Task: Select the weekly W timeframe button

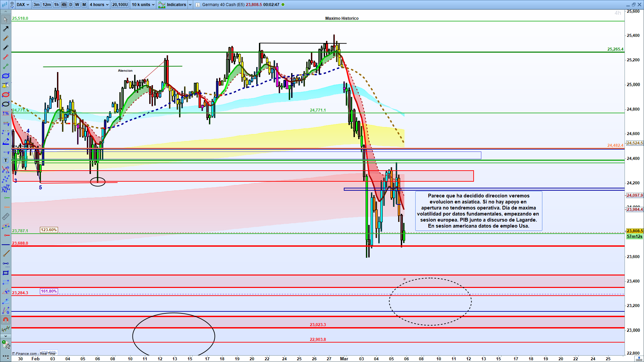Action: coord(77,5)
